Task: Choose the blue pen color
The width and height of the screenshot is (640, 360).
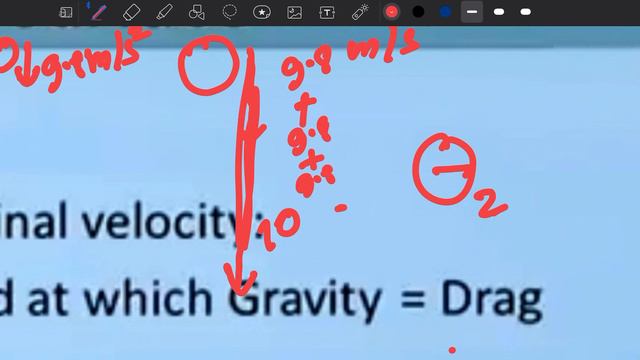Action: click(445, 12)
